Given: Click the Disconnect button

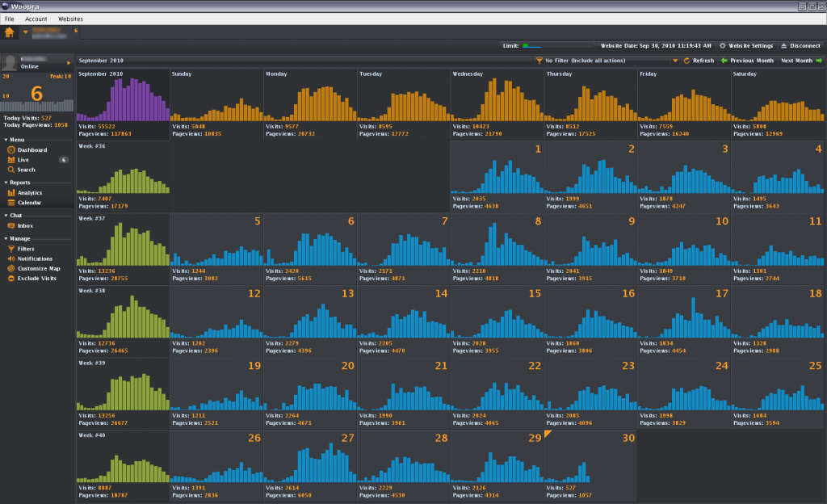Looking at the screenshot, I should coord(800,46).
